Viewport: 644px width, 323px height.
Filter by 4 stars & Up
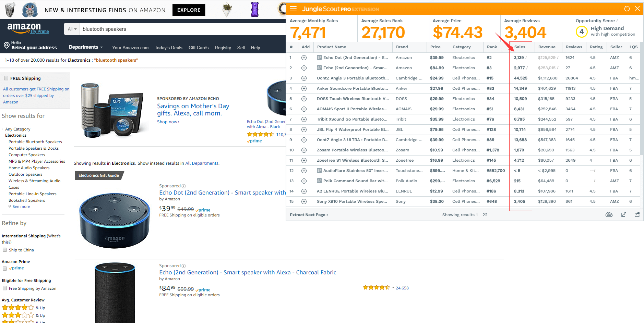(23, 308)
